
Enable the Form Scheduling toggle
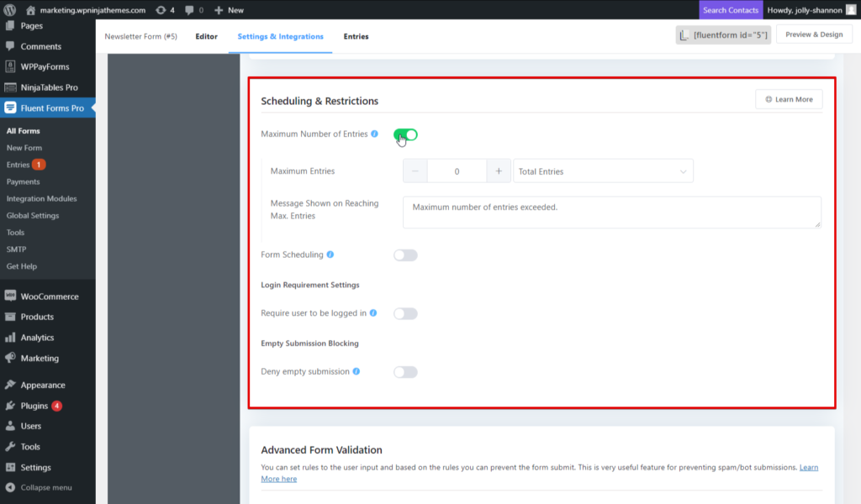coord(405,255)
